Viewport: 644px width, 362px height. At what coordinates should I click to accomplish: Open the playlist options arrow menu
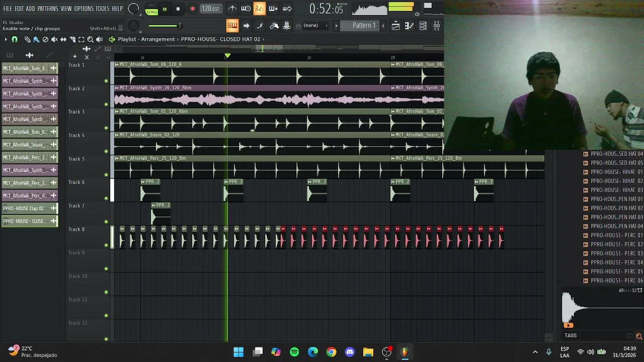pyautogui.click(x=6, y=39)
